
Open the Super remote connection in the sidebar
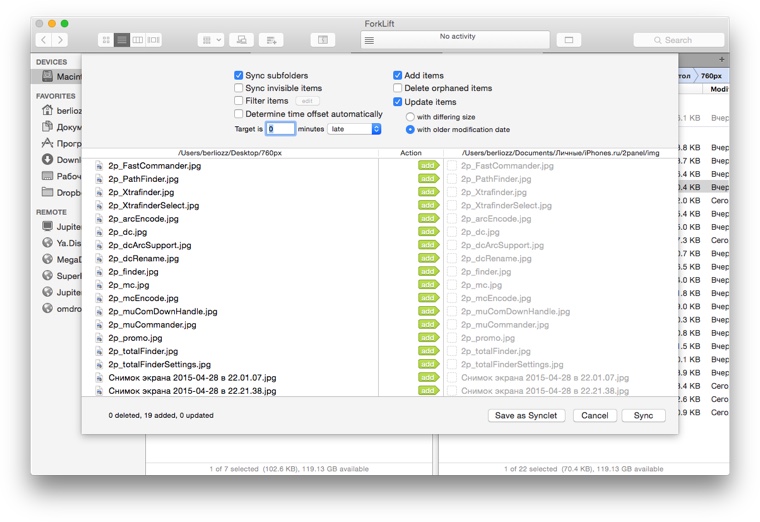[x=61, y=276]
